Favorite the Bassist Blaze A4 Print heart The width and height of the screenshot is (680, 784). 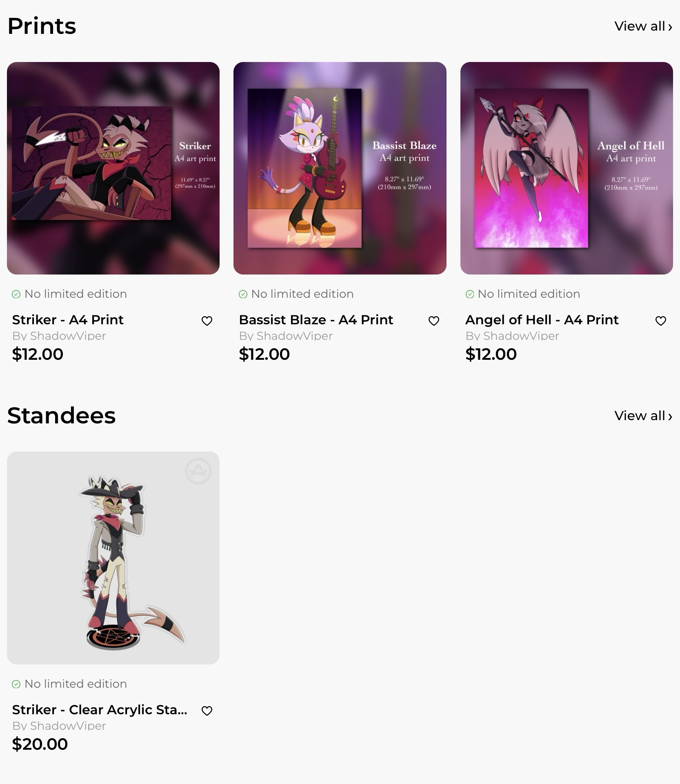[x=433, y=321]
